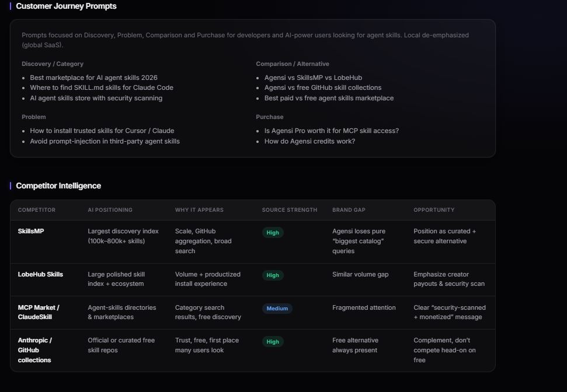Click the High badge in SkillsMP row
This screenshot has width=567, height=392.
[273, 233]
